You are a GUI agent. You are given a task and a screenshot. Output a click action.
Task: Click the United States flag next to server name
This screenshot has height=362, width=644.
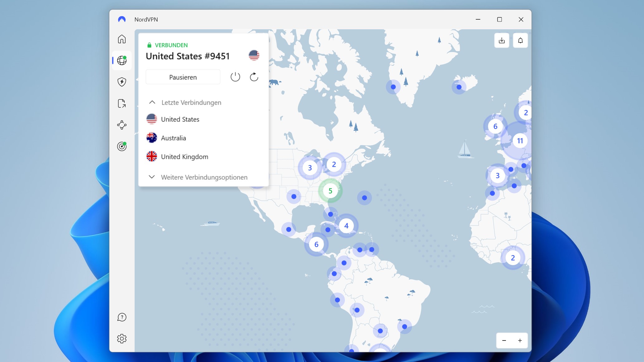(x=254, y=55)
